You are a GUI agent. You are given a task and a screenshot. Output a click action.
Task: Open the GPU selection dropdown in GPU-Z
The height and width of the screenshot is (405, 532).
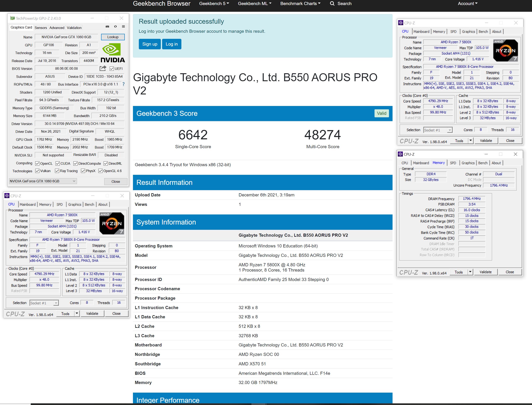tap(43, 181)
